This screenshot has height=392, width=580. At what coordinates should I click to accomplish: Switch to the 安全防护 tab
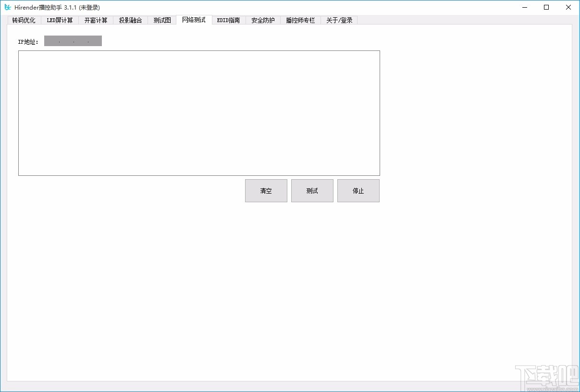262,20
